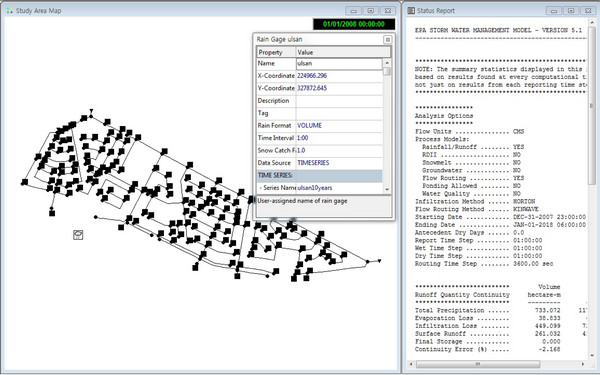Click the hint text User-assigned name of rain gage
The height and width of the screenshot is (375, 600).
pyautogui.click(x=302, y=201)
